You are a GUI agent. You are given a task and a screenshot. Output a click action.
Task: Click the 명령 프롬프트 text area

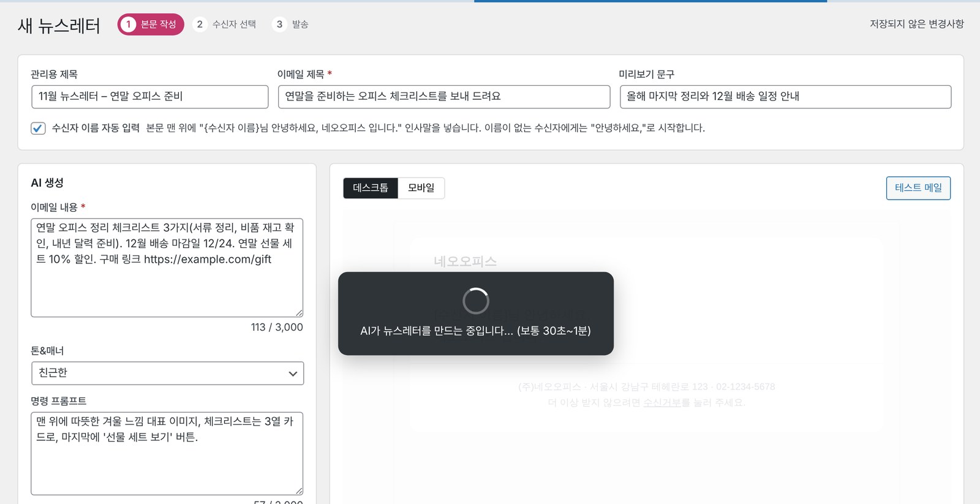167,453
